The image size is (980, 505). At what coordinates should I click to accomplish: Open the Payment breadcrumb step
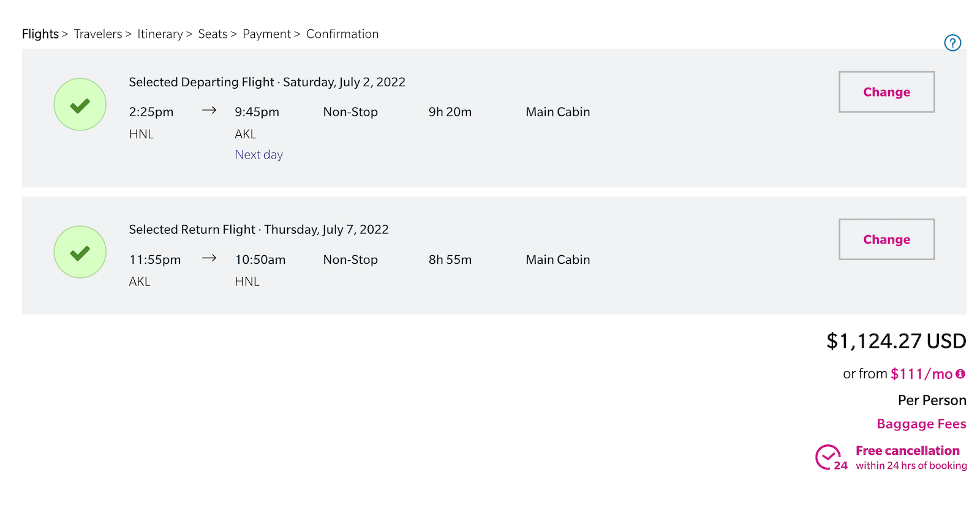(266, 34)
